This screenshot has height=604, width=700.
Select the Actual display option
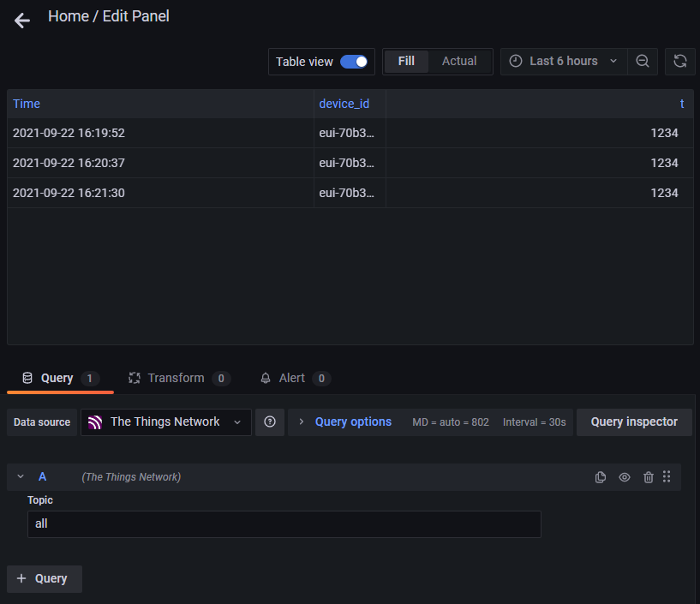point(459,62)
